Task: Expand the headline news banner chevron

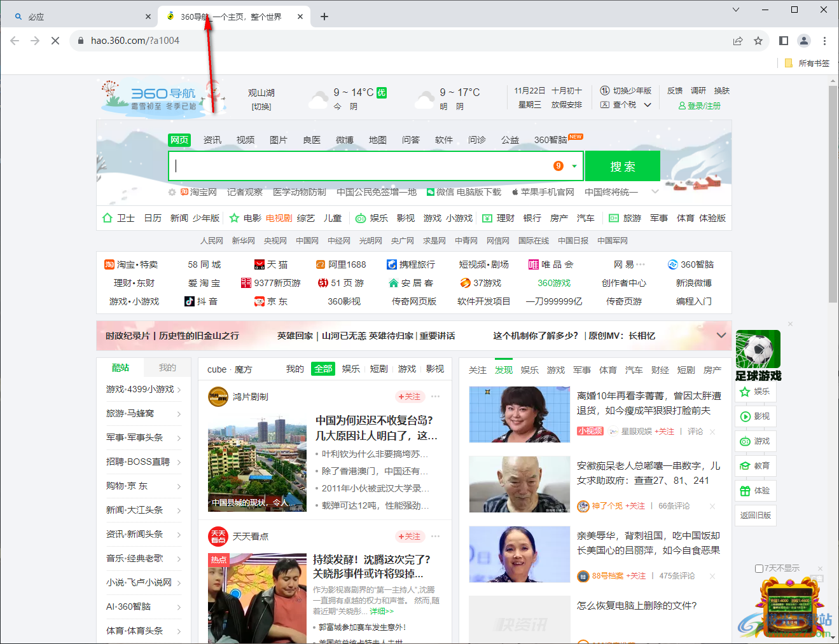Action: pyautogui.click(x=721, y=336)
